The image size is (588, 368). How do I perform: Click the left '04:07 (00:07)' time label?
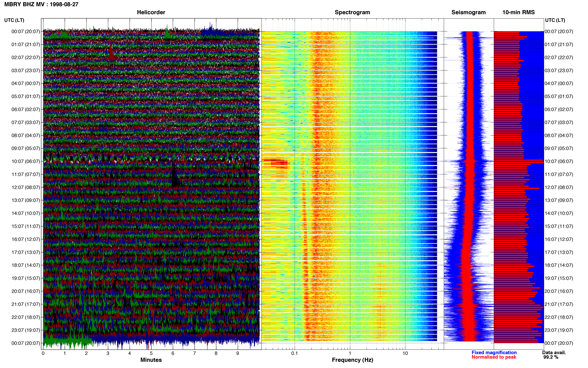[x=26, y=83]
